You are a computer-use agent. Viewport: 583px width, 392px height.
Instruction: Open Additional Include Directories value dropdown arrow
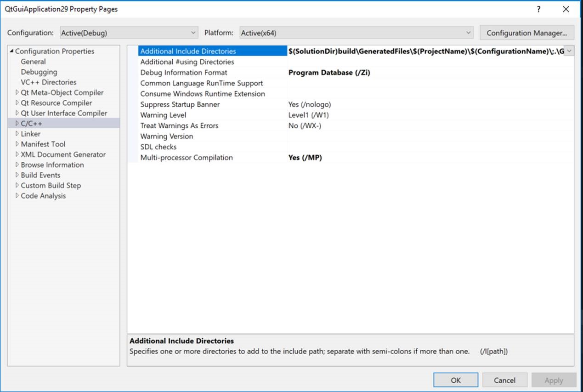pyautogui.click(x=569, y=51)
